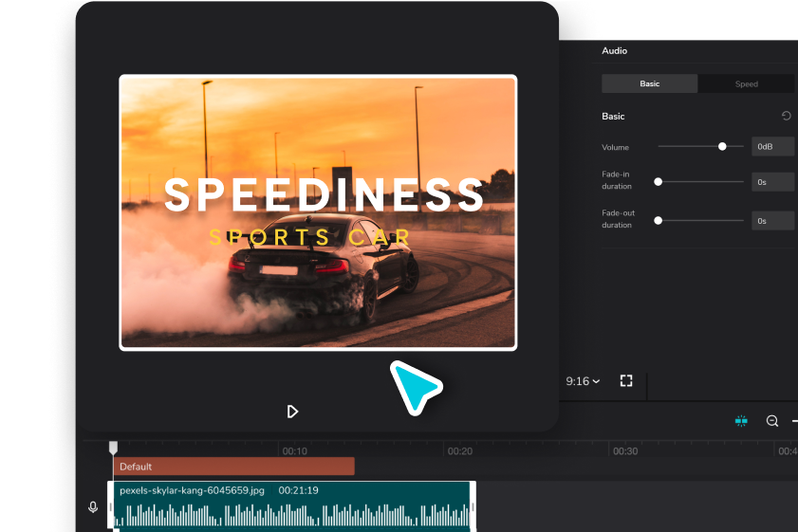Click the timeline playhead marker
The height and width of the screenshot is (532, 798).
click(113, 448)
